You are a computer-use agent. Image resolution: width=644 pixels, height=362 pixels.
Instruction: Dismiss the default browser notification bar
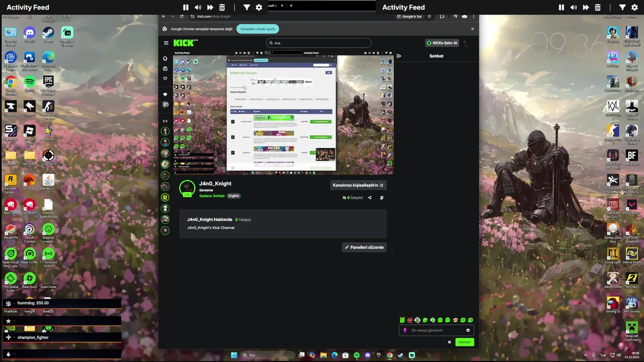[472, 29]
